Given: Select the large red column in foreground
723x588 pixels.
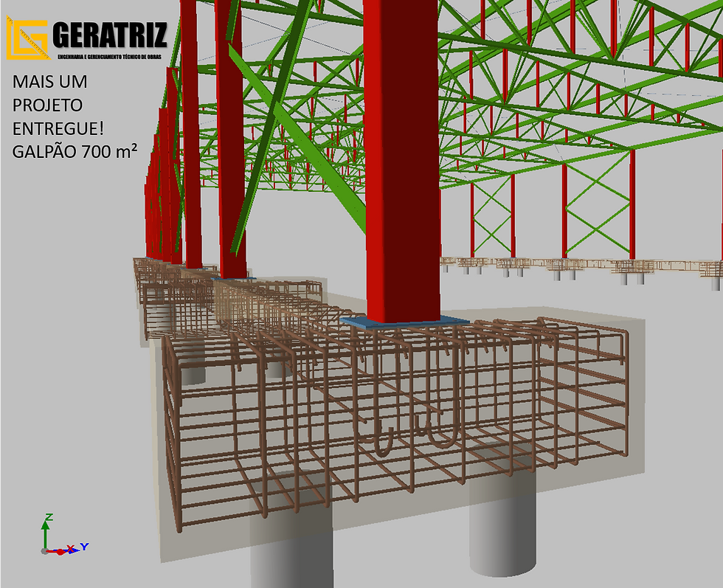Looking at the screenshot, I should (x=401, y=162).
